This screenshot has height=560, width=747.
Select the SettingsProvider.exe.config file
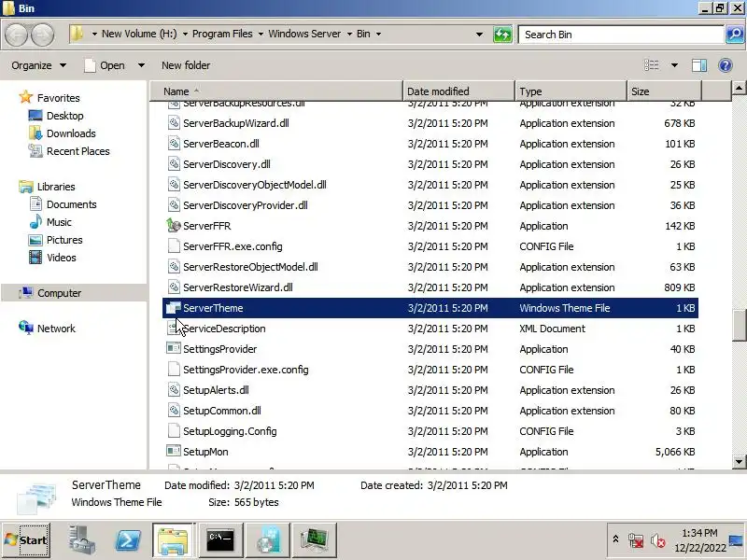coord(430,370)
